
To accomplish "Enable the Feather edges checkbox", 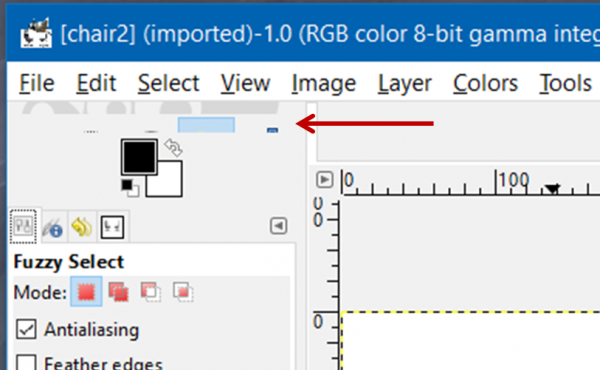I will (26, 363).
